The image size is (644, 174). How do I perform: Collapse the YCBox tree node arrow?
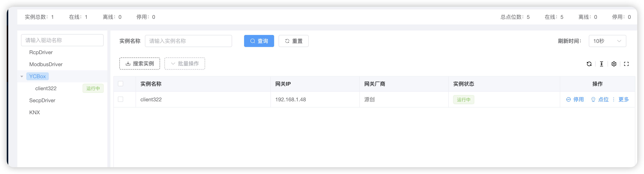tap(22, 76)
